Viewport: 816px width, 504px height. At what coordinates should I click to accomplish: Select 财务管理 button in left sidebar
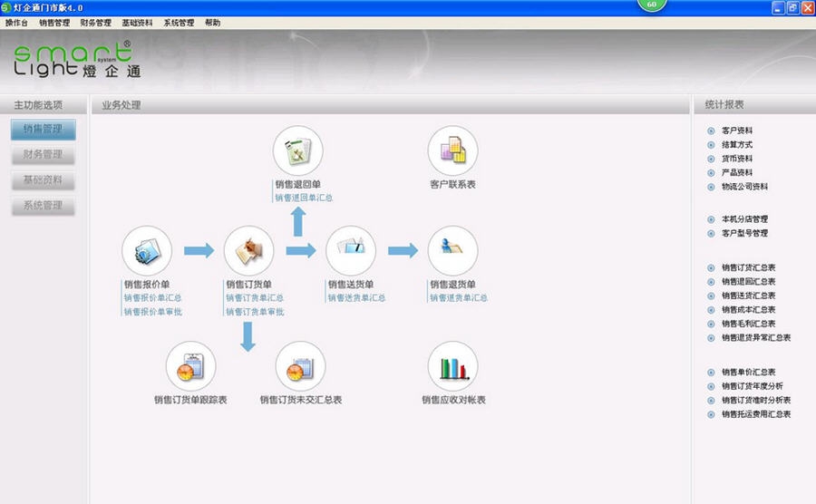pyautogui.click(x=44, y=154)
